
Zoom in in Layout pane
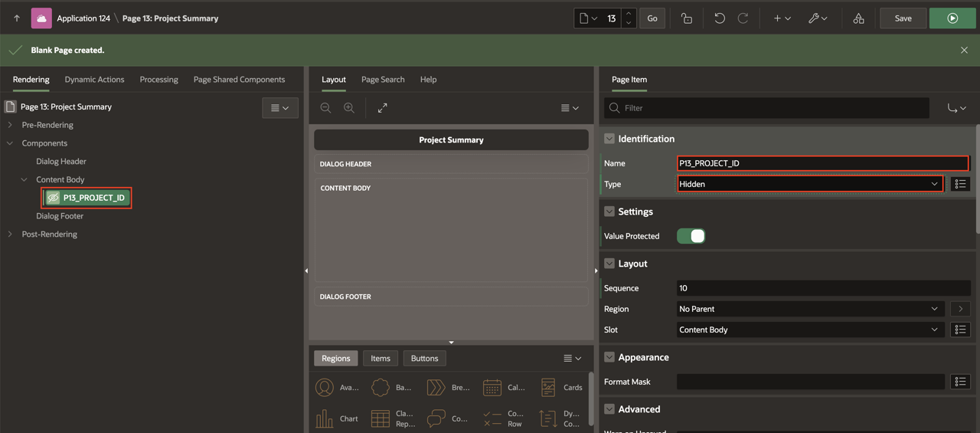(349, 108)
